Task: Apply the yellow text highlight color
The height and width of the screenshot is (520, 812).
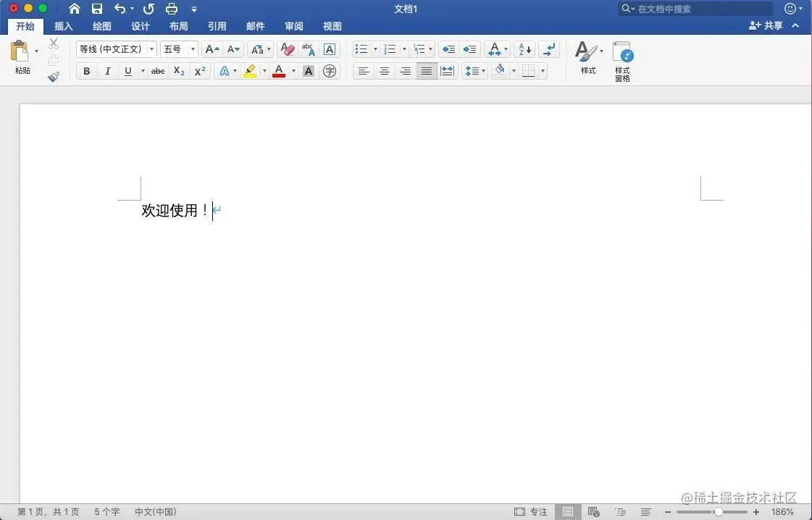Action: coord(250,71)
